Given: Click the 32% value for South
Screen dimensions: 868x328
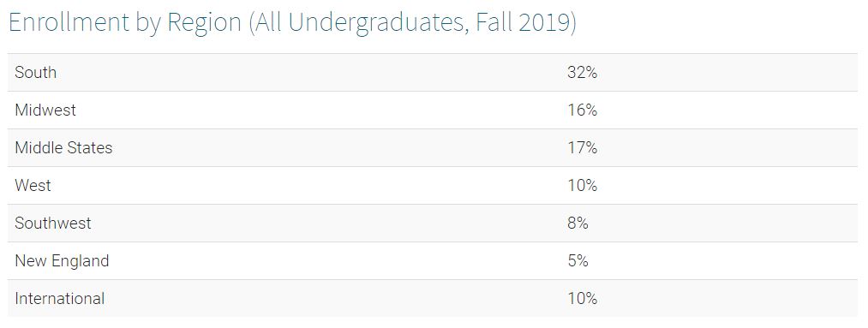Looking at the screenshot, I should pyautogui.click(x=582, y=73).
